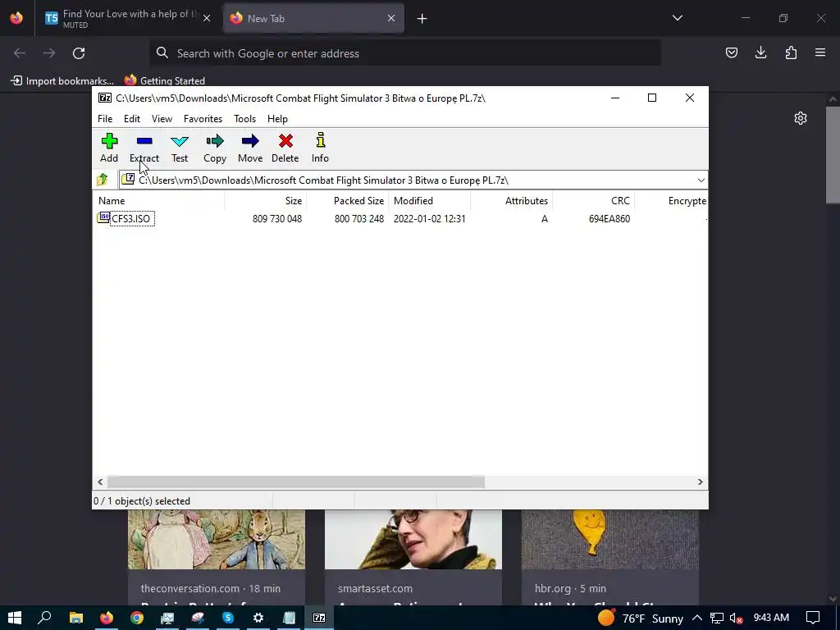The image size is (840, 630).
Task: Click the Firefox reload button
Action: coord(79,53)
